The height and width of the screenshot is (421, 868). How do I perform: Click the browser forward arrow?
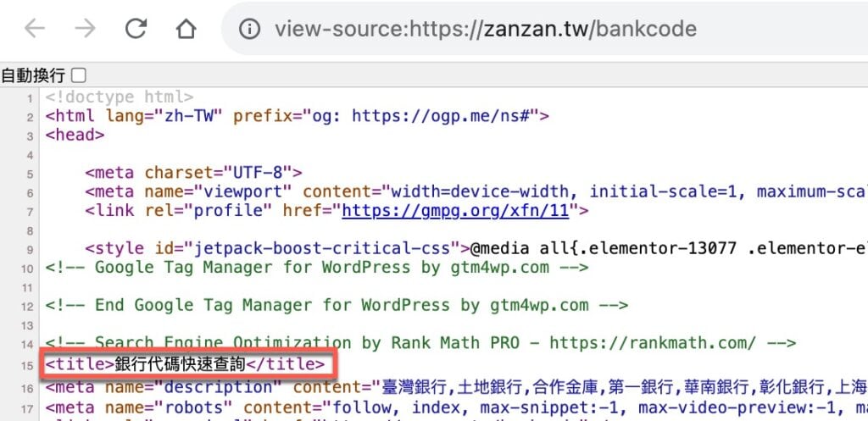click(86, 28)
